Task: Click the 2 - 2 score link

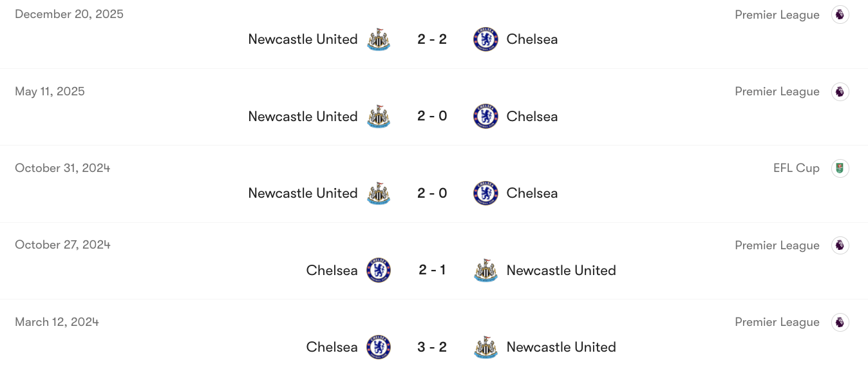Action: click(431, 39)
